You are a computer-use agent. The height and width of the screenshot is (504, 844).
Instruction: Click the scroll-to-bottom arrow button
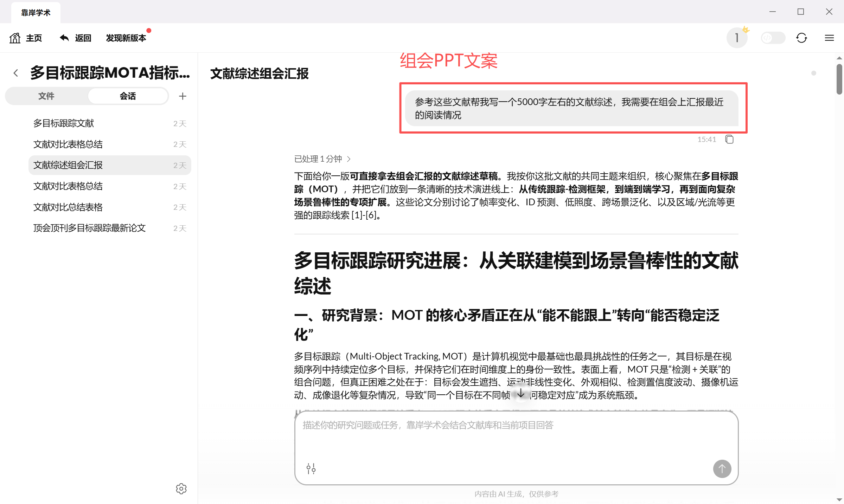tap(521, 393)
